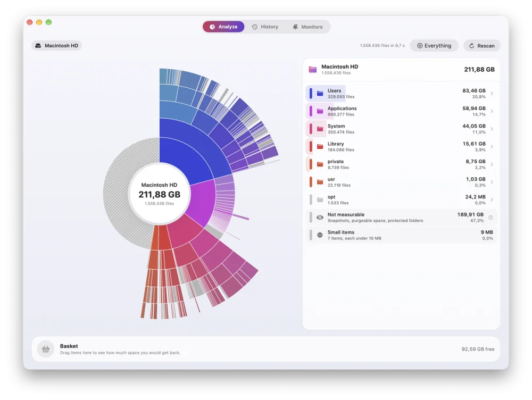Click the '92,59 GB free' text
The height and width of the screenshot is (400, 532).
click(478, 349)
